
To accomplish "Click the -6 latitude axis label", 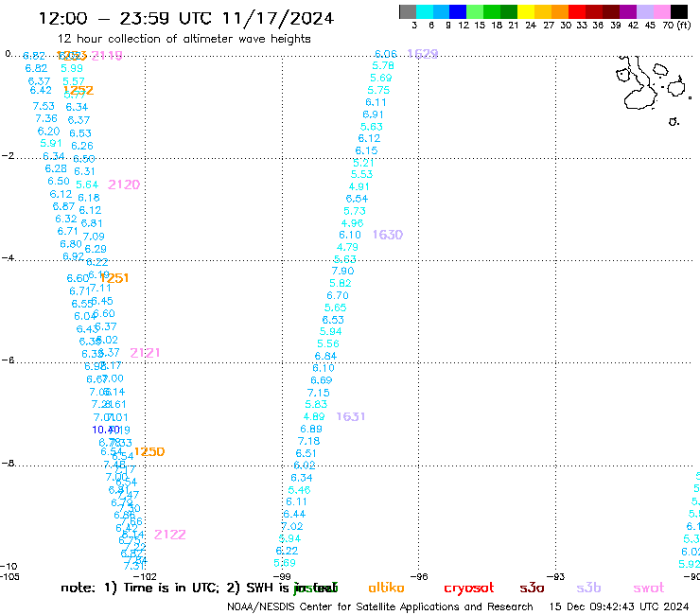I will (x=8, y=360).
